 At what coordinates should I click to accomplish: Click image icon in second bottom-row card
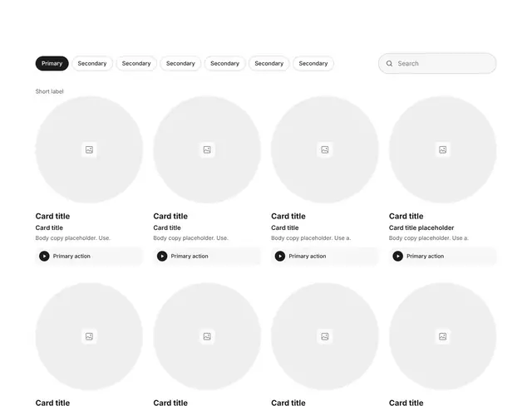click(207, 336)
